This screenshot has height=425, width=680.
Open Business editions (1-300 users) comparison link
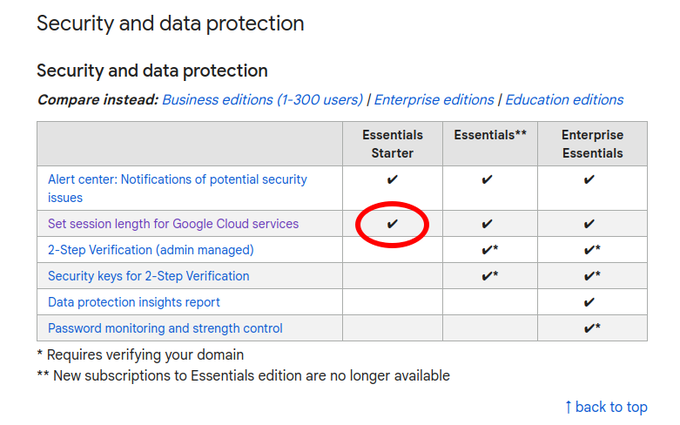(x=262, y=100)
